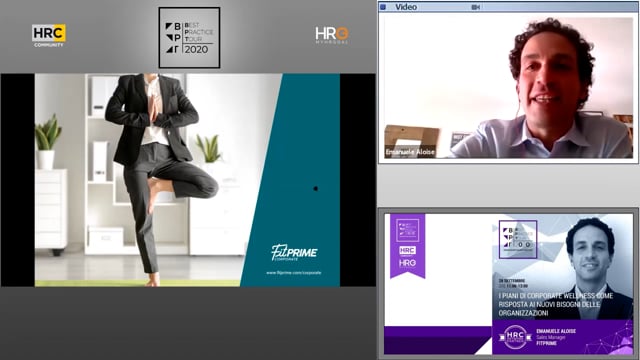Viewport: 640px width, 360px height.
Task: Click the FitPrime Corporate logo on slide
Action: click(294, 253)
